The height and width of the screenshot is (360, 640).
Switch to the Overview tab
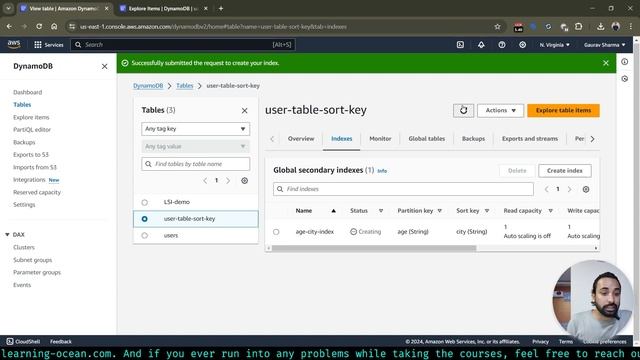[x=301, y=139]
